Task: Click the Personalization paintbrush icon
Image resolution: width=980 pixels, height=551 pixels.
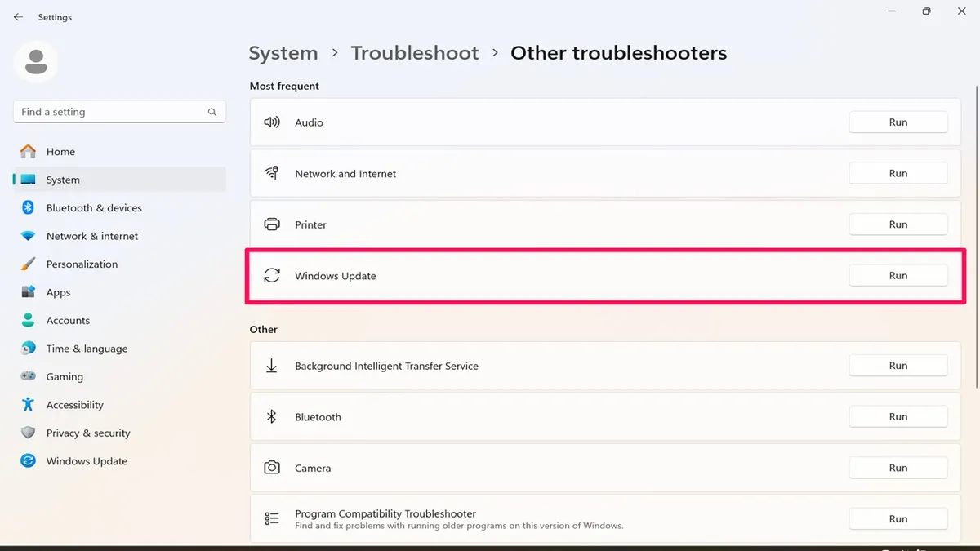Action: coord(29,264)
